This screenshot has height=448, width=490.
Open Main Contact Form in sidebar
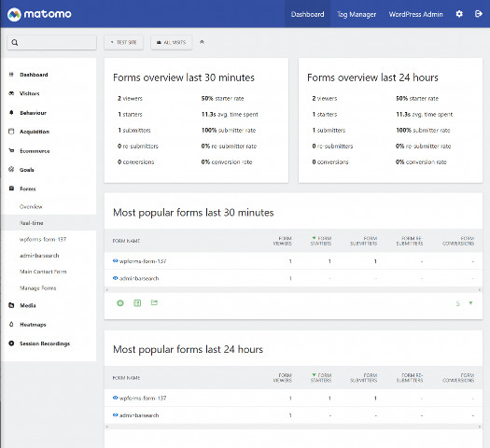(x=43, y=272)
